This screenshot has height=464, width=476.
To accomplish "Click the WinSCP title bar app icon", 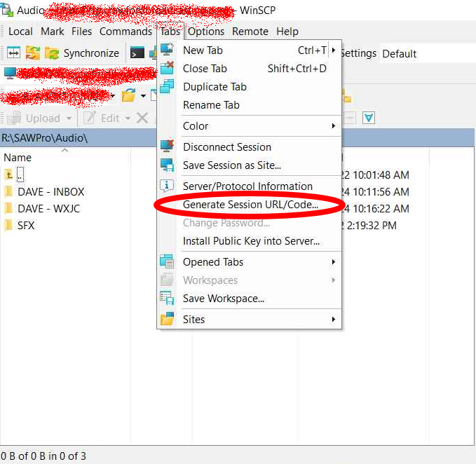I will click(7, 11).
